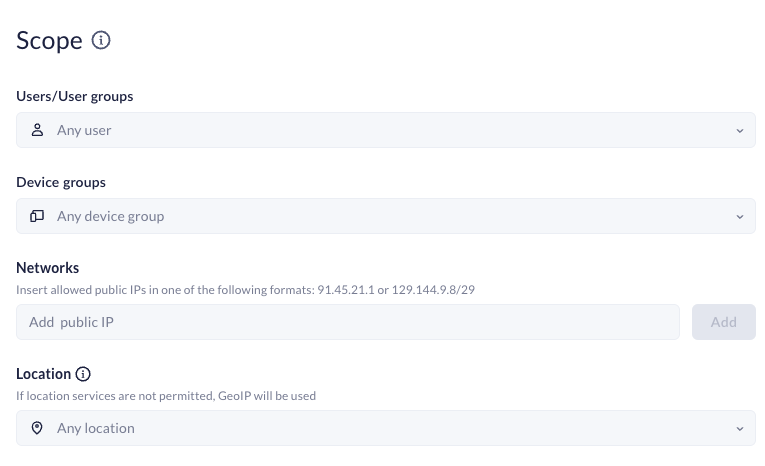Screen dimensions: 765x466
Task: Expand the device group chevron arrow
Action: (740, 216)
